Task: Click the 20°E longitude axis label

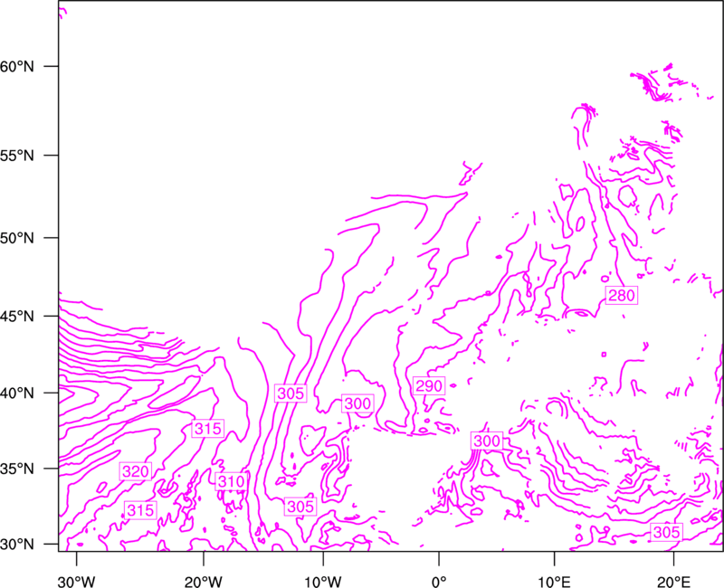Action: (673, 581)
